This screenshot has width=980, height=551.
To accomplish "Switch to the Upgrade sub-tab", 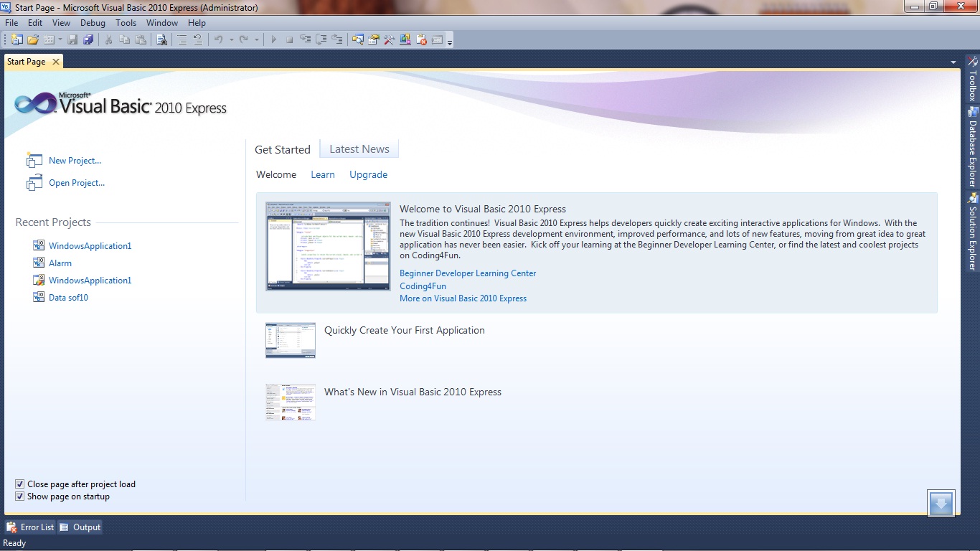I will click(x=369, y=174).
